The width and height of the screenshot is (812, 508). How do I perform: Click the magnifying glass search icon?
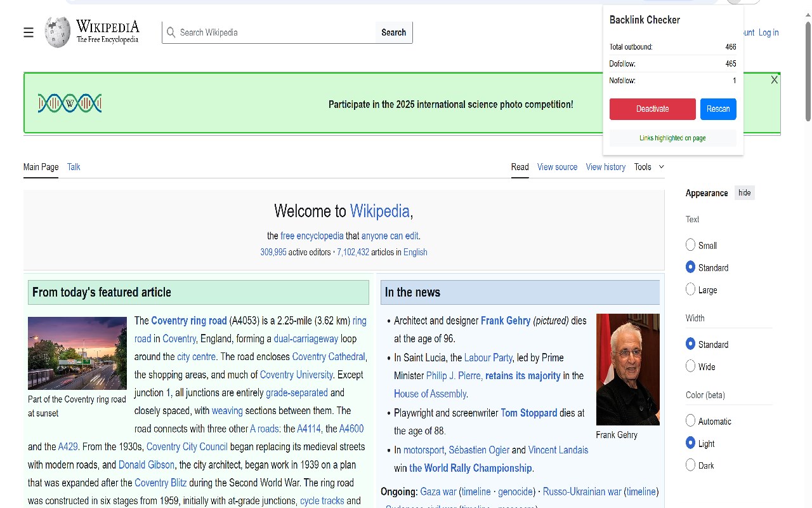click(171, 32)
